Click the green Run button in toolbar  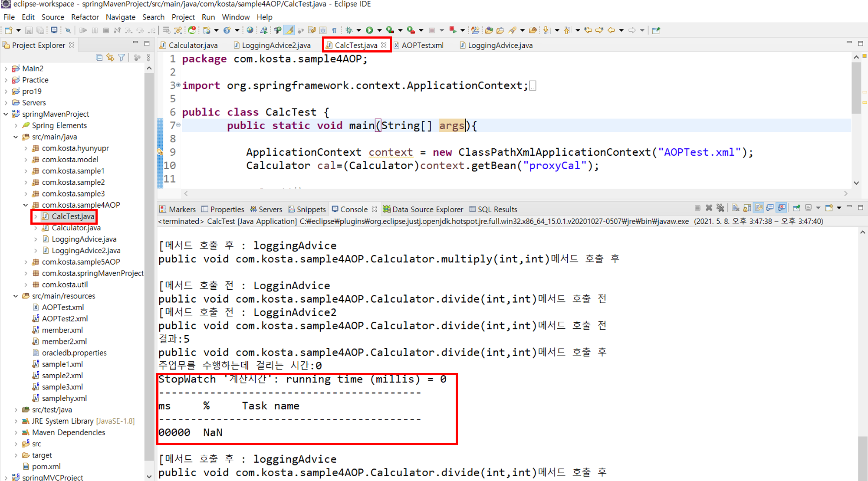click(369, 30)
